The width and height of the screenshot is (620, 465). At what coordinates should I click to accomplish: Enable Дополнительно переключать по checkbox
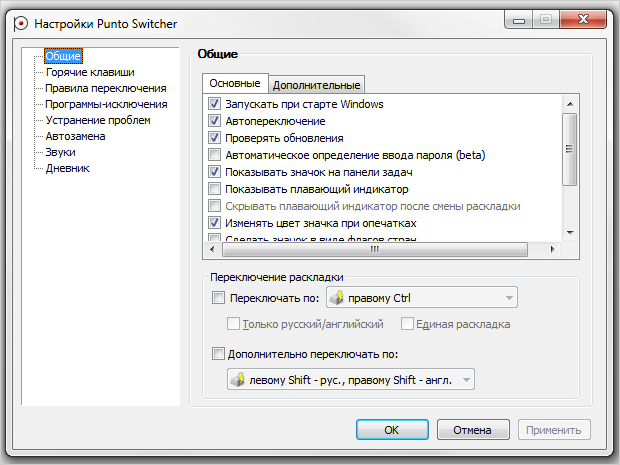coord(218,353)
